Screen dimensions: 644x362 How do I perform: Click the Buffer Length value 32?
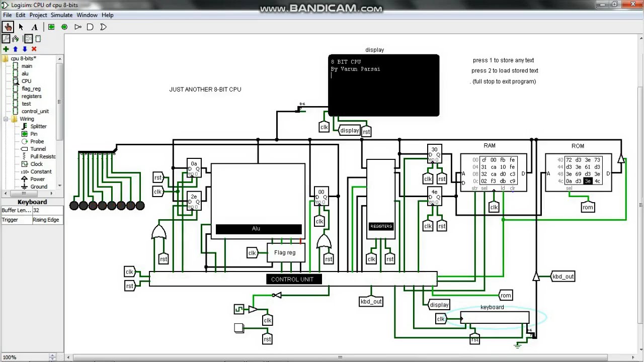[47, 211]
